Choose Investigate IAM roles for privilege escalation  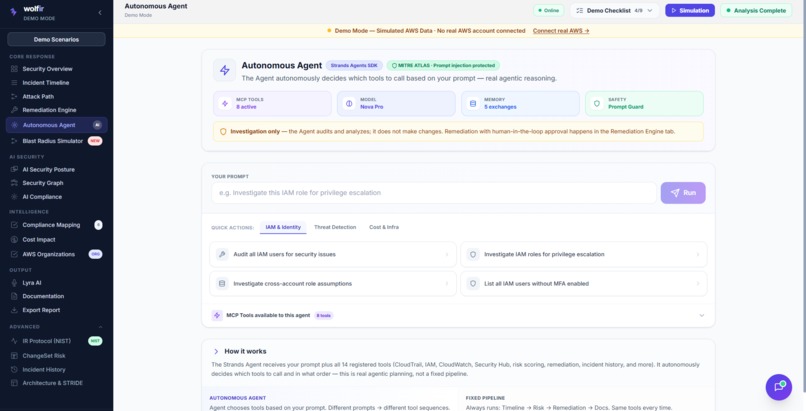(x=583, y=254)
